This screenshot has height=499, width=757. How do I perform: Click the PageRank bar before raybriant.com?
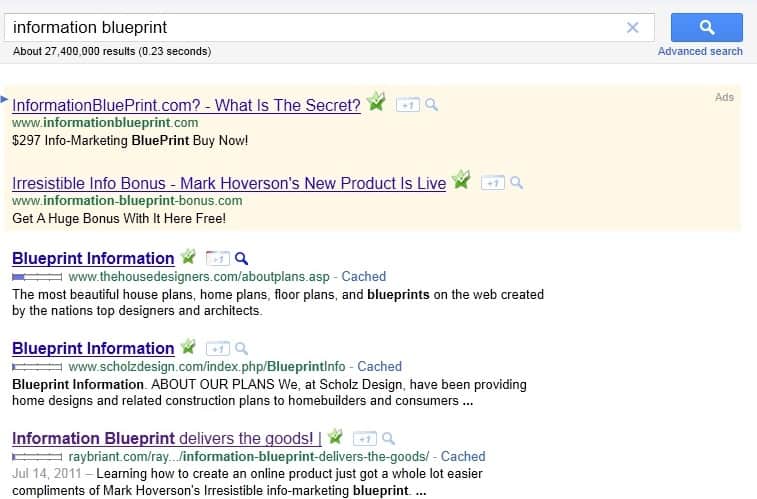point(37,457)
